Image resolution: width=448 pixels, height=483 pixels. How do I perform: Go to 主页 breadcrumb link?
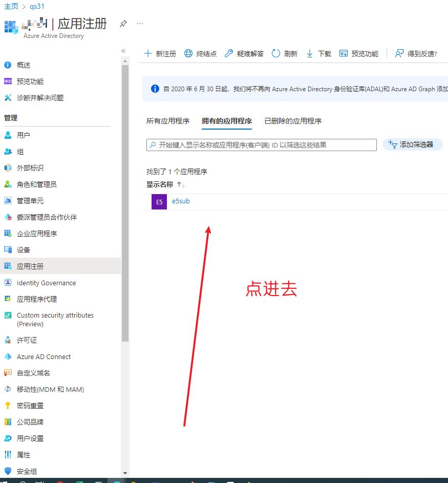[11, 6]
